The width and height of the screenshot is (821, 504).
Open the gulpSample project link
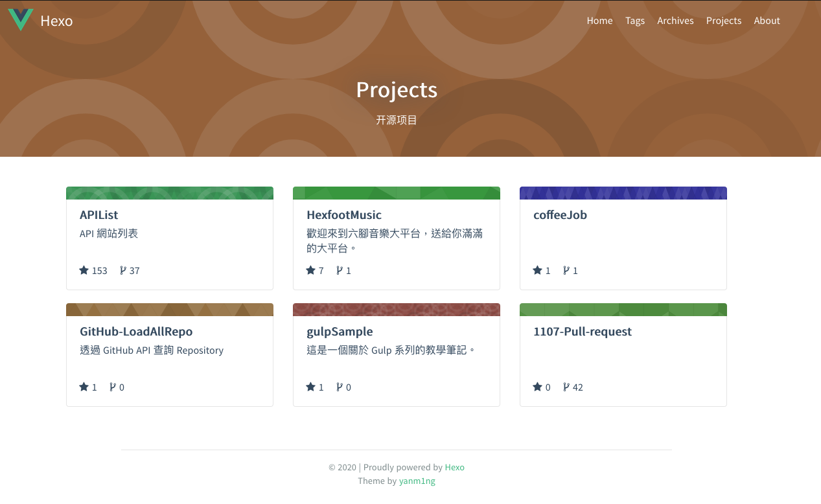[x=340, y=332]
